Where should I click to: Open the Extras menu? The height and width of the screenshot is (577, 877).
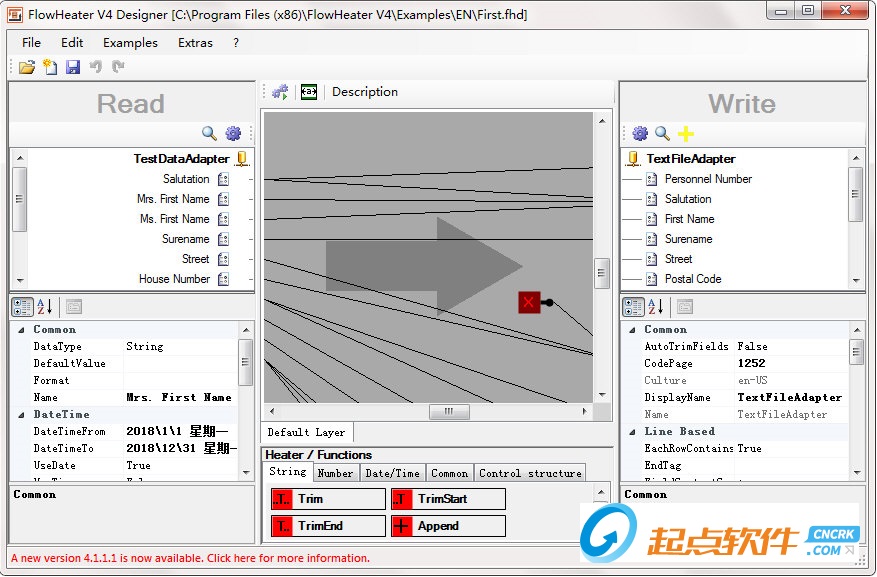[195, 42]
